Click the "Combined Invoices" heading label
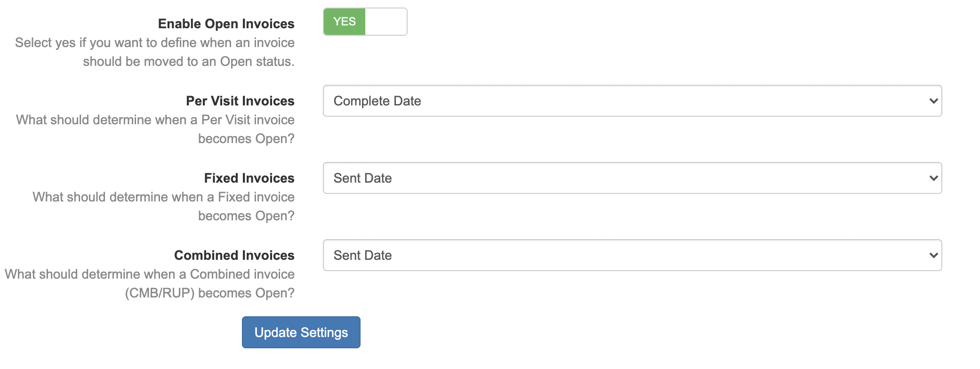The height and width of the screenshot is (369, 980). (234, 255)
